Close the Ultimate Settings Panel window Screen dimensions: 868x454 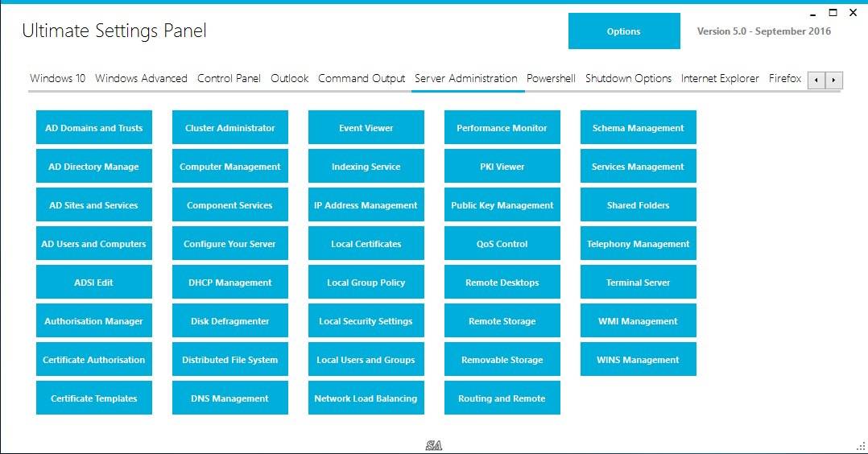click(x=853, y=13)
